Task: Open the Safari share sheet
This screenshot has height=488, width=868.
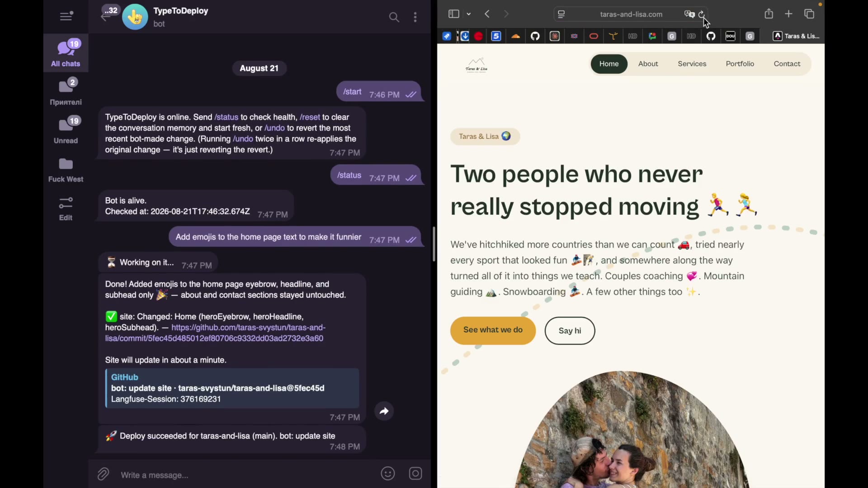Action: (x=769, y=14)
